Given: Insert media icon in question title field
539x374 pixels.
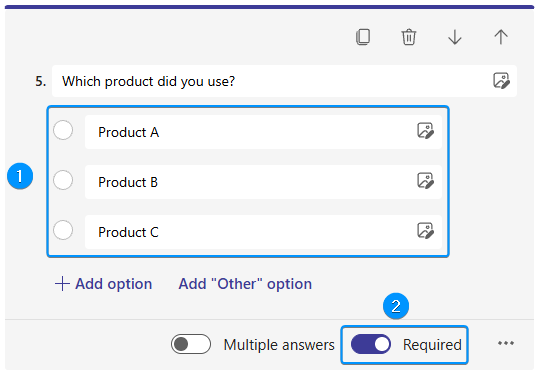Looking at the screenshot, I should [501, 81].
